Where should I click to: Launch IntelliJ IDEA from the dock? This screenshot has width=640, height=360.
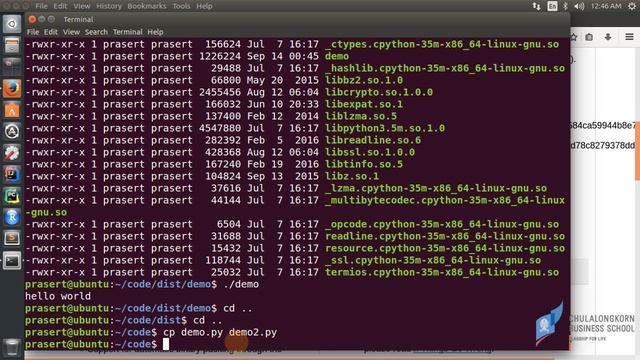[x=12, y=175]
